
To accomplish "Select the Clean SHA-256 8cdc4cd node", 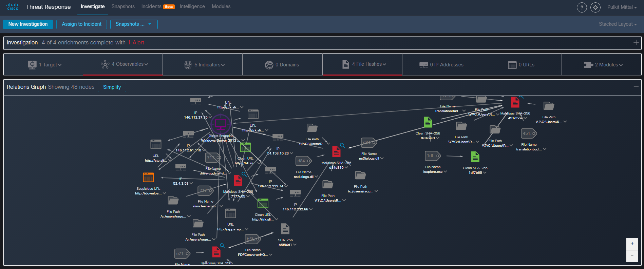I will click(x=428, y=122).
